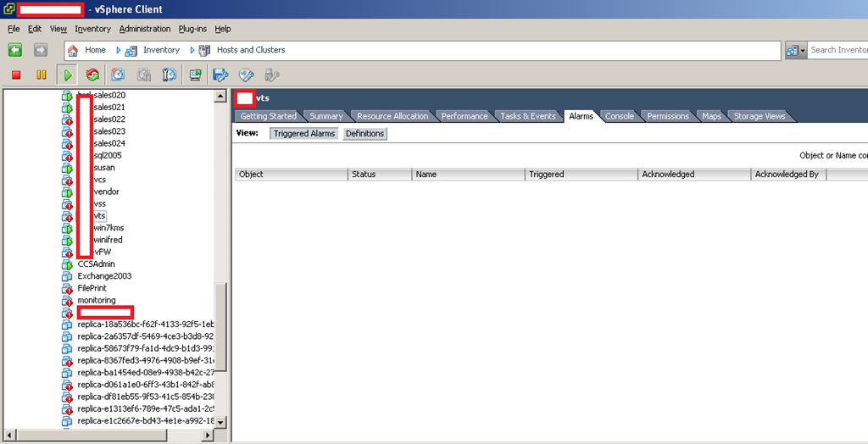
Task: Click the Connect floppy toolbar icon
Action: [x=221, y=75]
